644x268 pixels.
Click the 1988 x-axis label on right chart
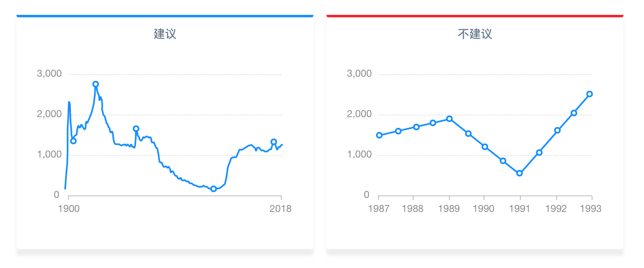click(413, 209)
